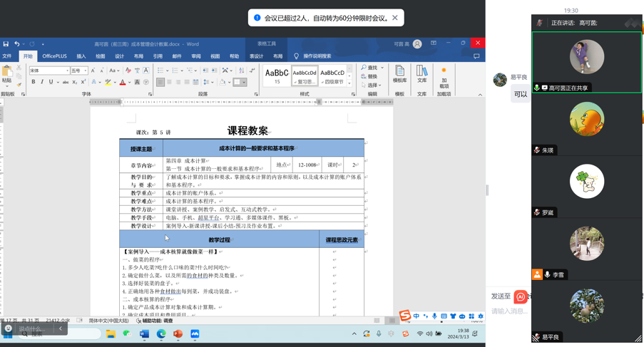Expand the 查找 find dropdown arrow

coord(382,68)
